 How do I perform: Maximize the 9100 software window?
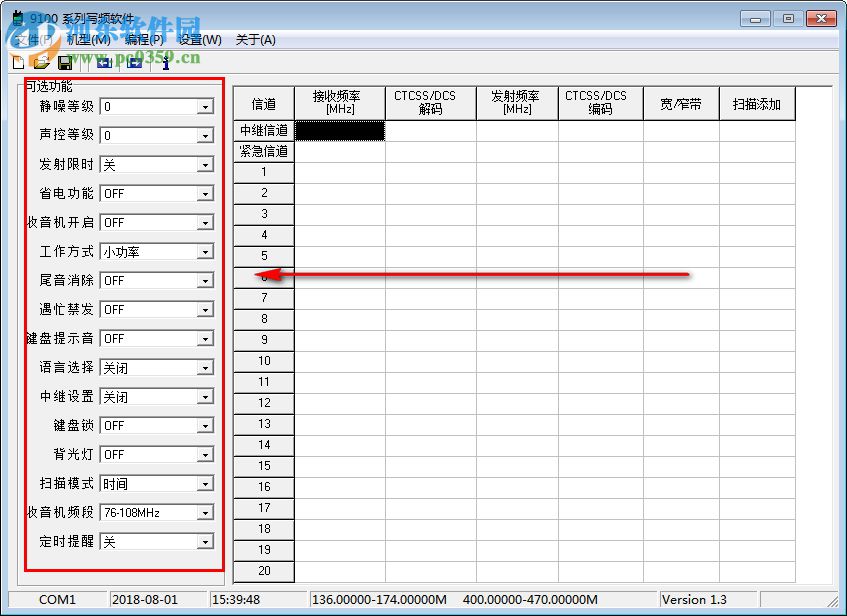[x=788, y=19]
